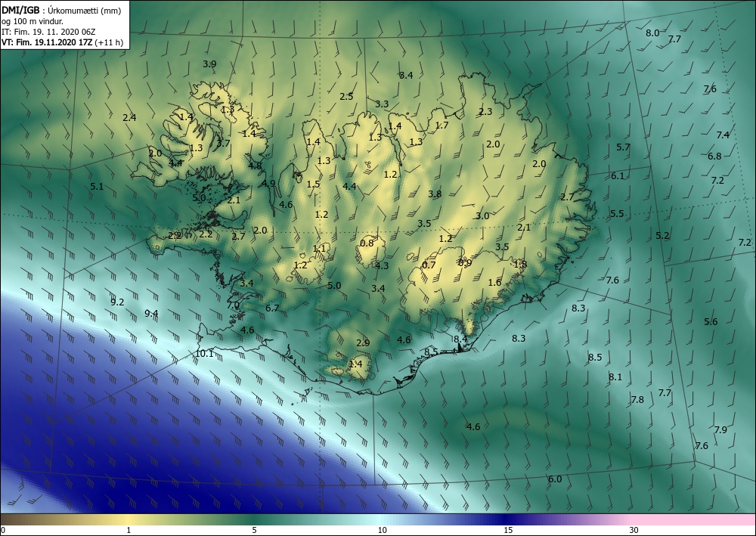Select the 7.9 value near the right edge

point(720,430)
